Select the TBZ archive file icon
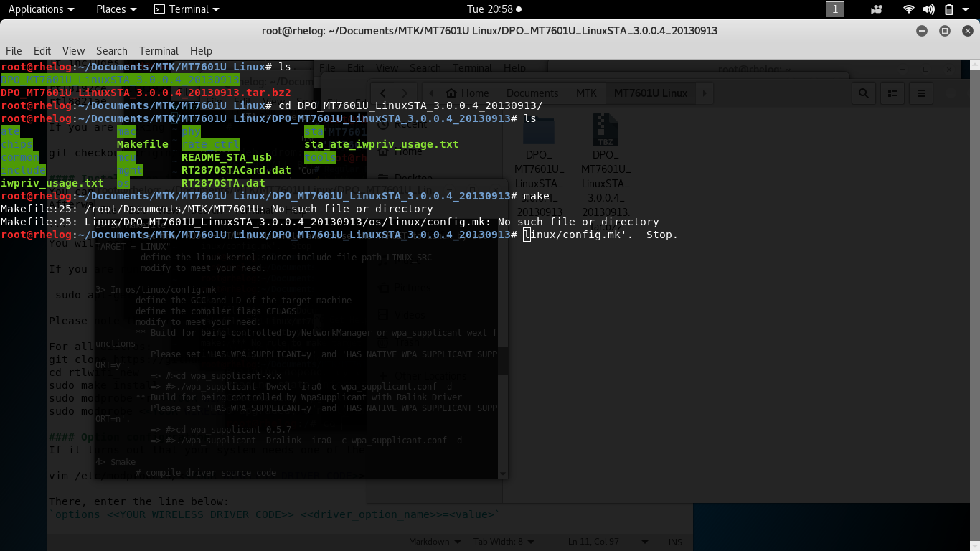The width and height of the screenshot is (980, 551). click(x=605, y=131)
